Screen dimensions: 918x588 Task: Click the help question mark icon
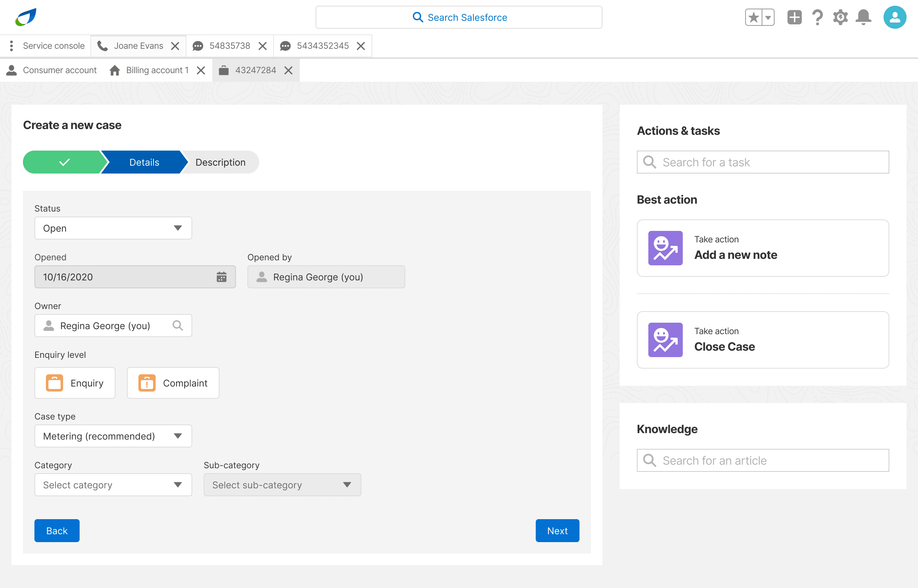click(x=817, y=18)
